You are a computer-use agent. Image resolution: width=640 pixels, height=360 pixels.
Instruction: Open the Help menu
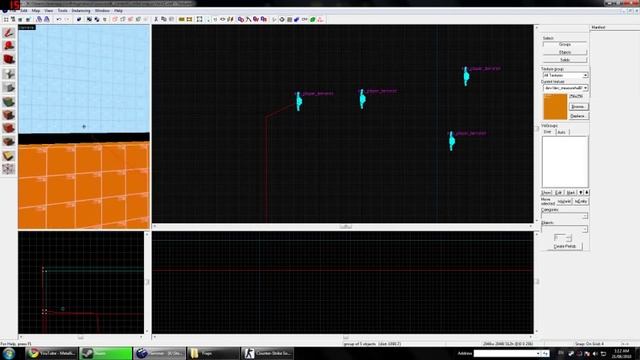tap(118, 11)
